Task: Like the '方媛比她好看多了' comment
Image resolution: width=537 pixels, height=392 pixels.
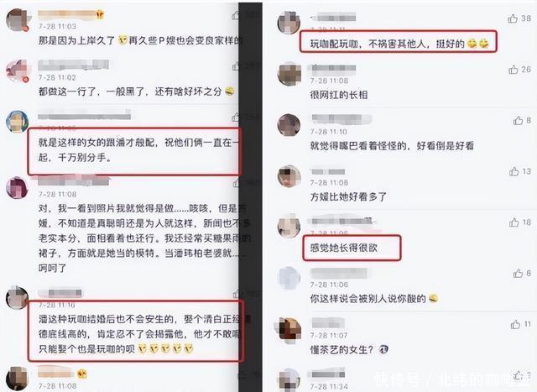Action: (x=514, y=171)
